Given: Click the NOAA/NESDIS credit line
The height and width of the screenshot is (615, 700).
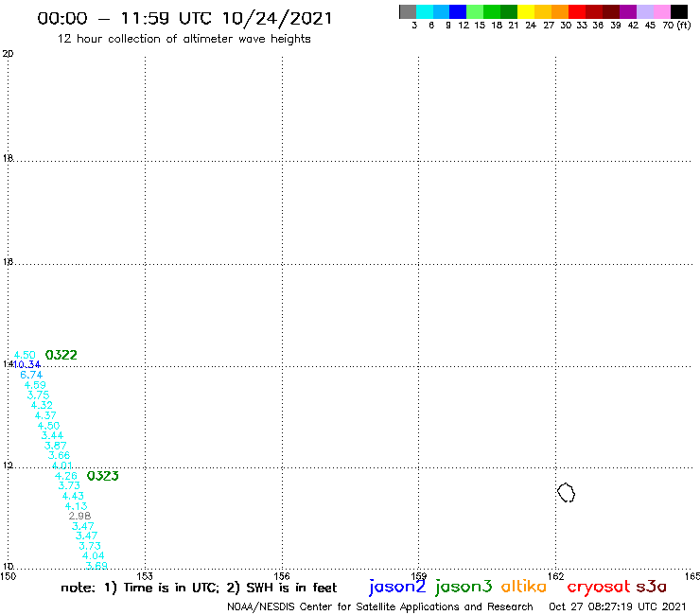Looking at the screenshot, I should point(380,607).
